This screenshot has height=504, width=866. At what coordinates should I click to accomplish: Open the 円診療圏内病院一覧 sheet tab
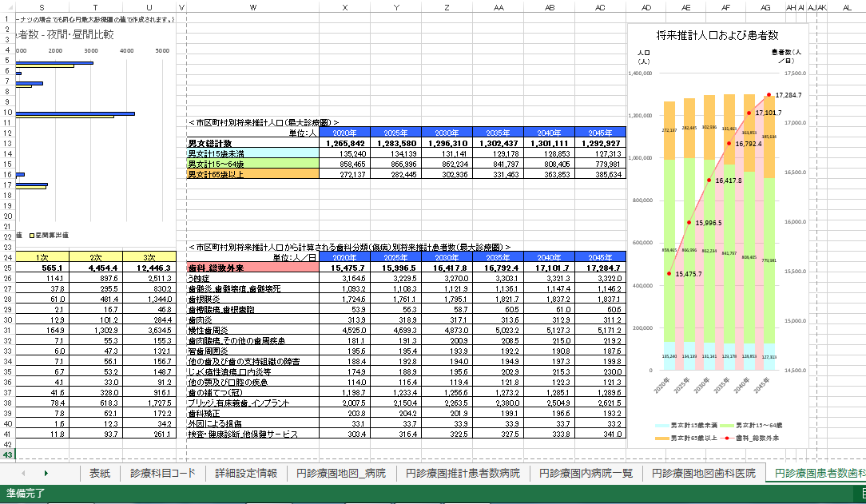click(586, 473)
